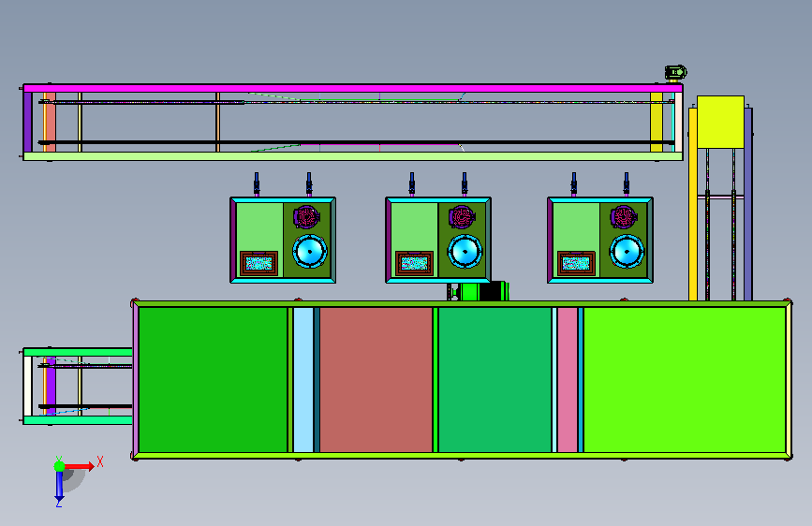The width and height of the screenshot is (812, 526).
Task: Click the red X axis arrow of the triad
Action: point(80,466)
